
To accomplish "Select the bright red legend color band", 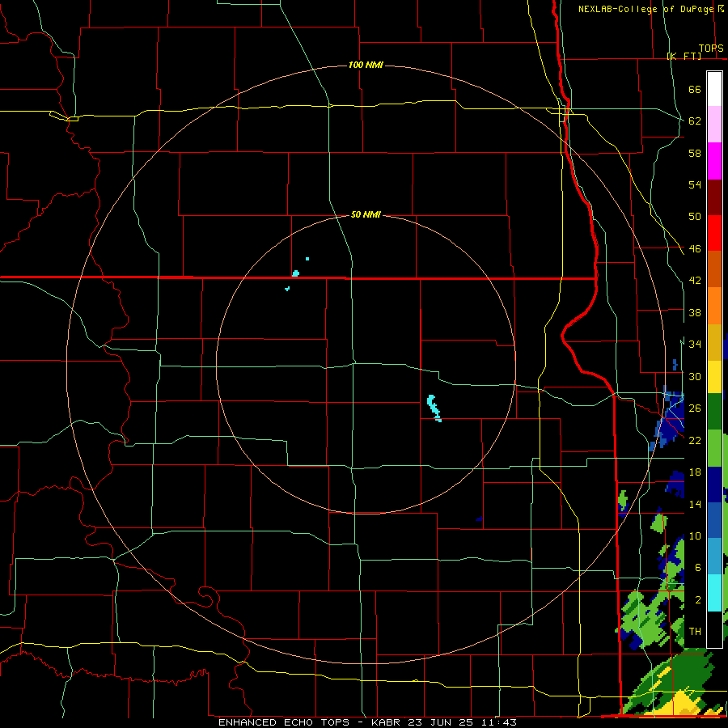I will (714, 233).
